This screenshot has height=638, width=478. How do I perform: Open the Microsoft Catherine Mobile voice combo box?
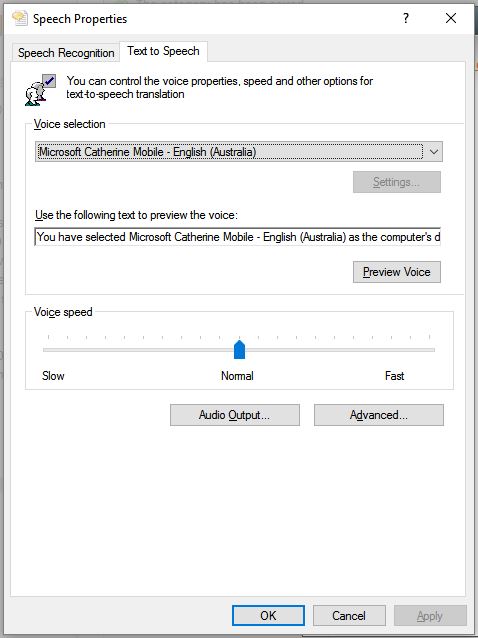coord(239,152)
